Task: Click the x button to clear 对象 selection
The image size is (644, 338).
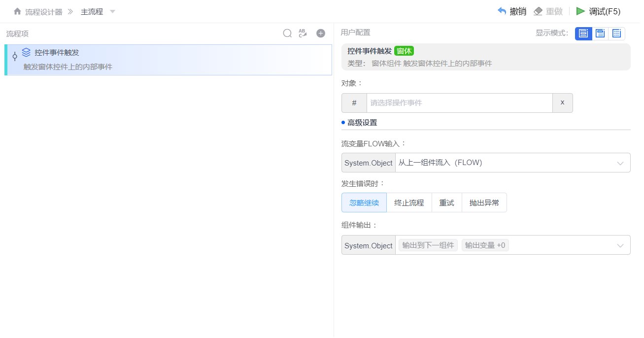Action: coord(562,102)
